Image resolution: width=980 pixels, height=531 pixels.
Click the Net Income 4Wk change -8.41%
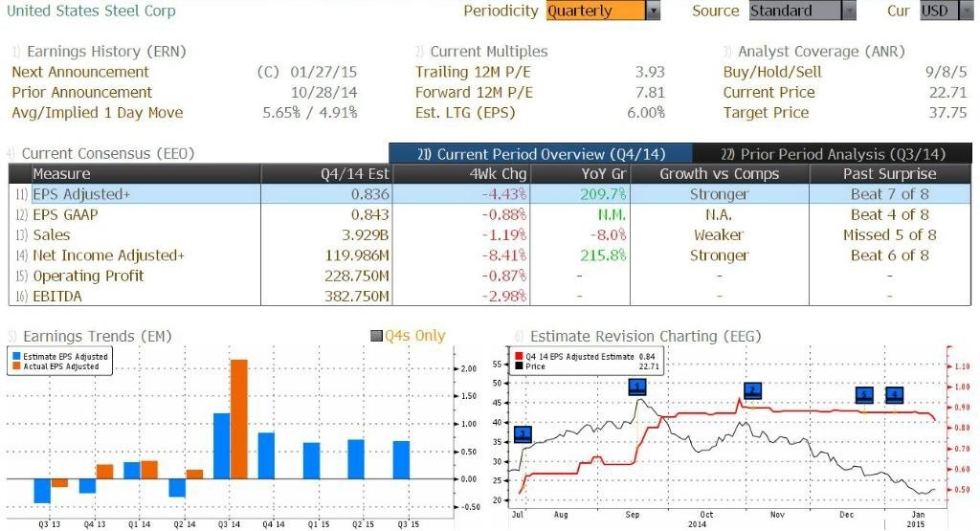point(504,255)
